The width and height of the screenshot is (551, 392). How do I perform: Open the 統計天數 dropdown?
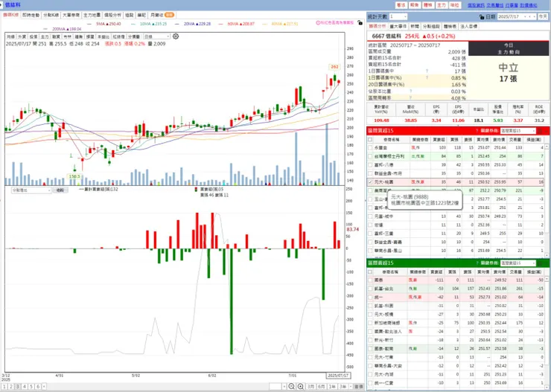[398, 17]
